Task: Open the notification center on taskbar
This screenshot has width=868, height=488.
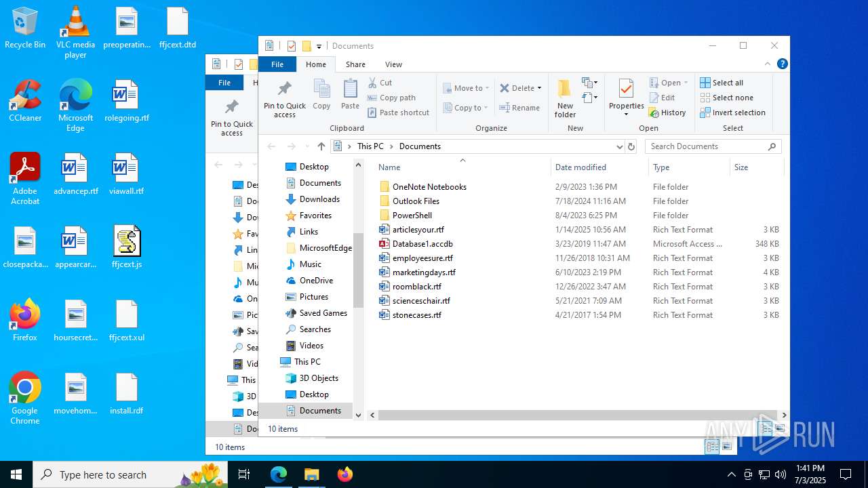Action: (x=846, y=474)
